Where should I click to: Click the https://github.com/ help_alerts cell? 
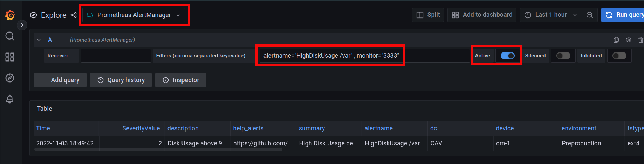pos(263,143)
